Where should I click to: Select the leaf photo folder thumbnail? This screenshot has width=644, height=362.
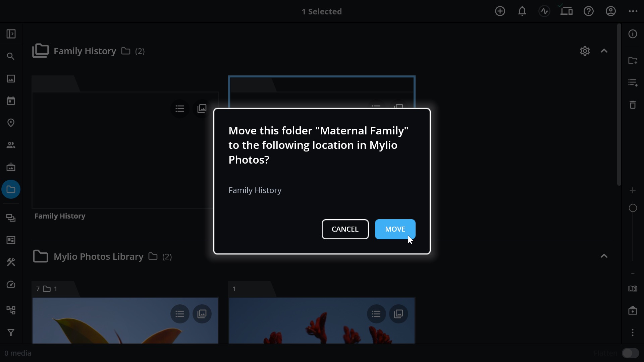[125, 320]
